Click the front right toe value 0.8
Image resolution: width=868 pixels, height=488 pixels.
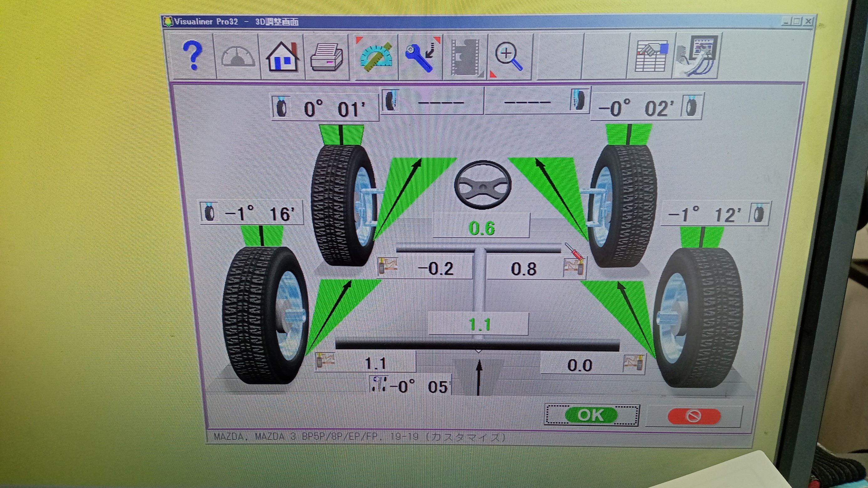click(524, 269)
